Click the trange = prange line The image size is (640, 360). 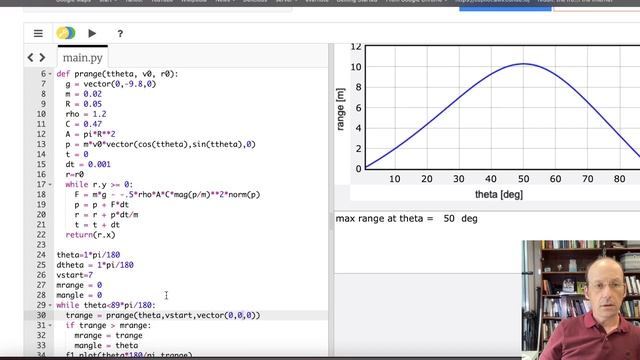(x=163, y=315)
